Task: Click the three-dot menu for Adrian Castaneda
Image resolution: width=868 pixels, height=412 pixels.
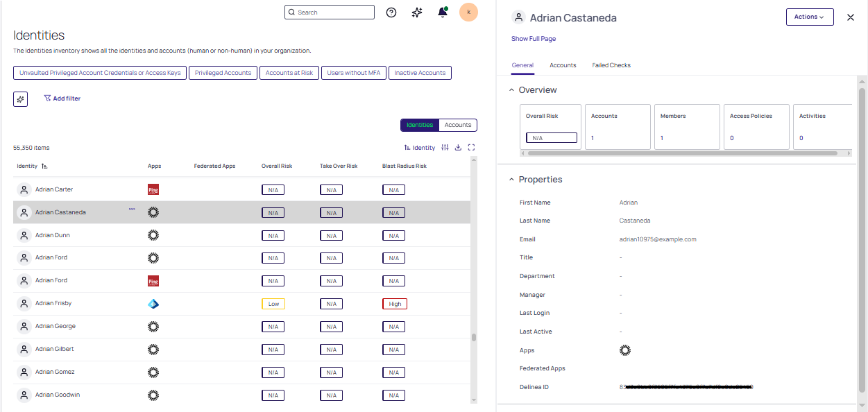Action: tap(132, 209)
